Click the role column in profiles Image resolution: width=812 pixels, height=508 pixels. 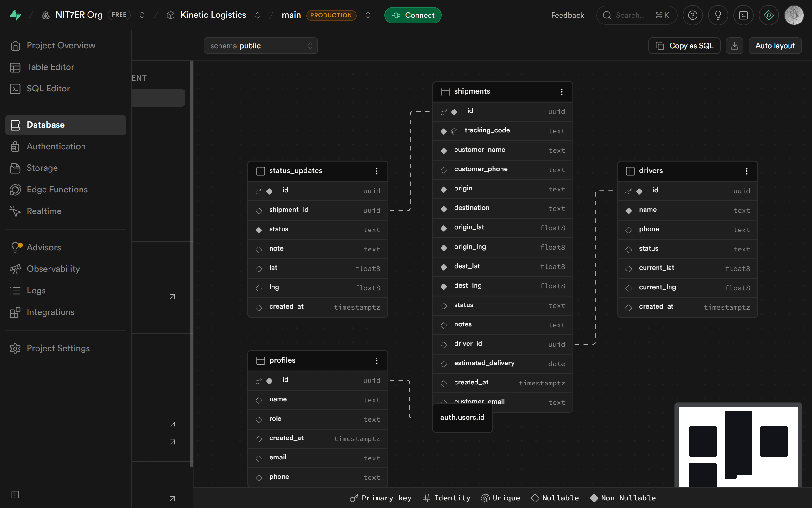coord(318,419)
